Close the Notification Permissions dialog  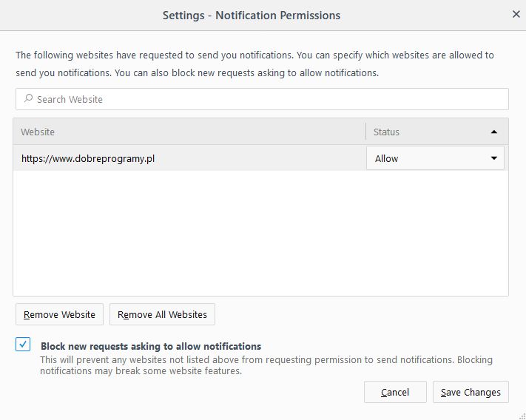[x=515, y=14]
